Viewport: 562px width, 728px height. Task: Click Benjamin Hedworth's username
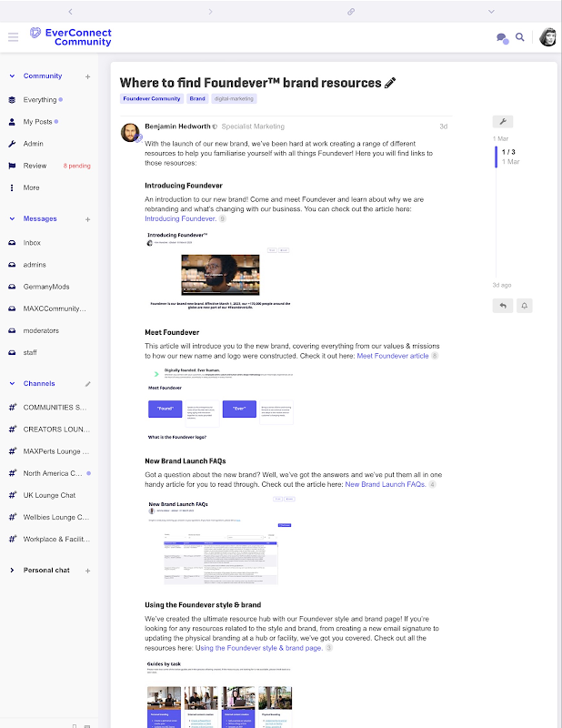177,126
